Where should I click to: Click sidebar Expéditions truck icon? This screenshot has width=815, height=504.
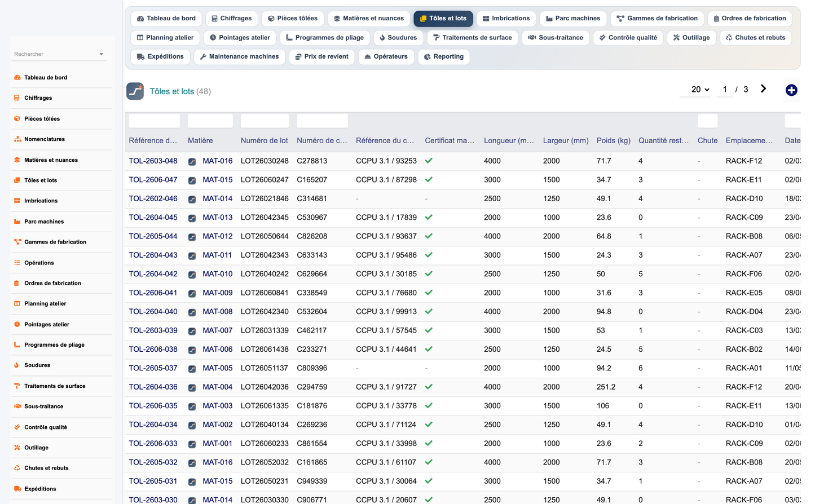pos(17,489)
